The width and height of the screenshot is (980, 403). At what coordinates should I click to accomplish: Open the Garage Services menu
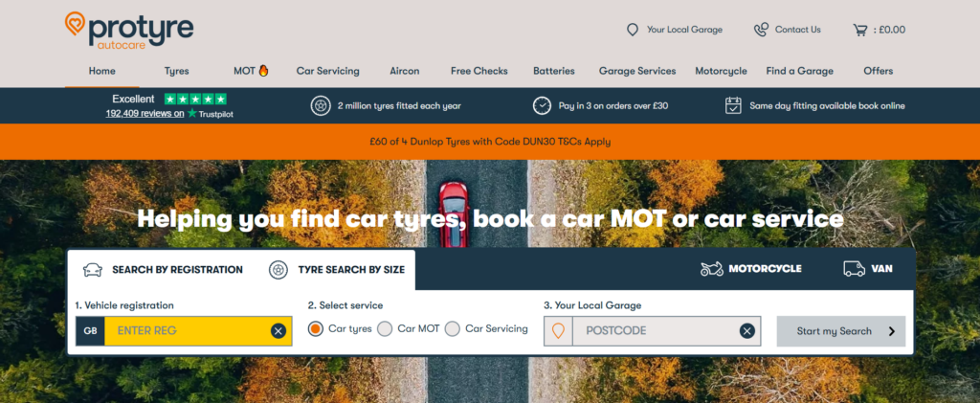click(637, 71)
